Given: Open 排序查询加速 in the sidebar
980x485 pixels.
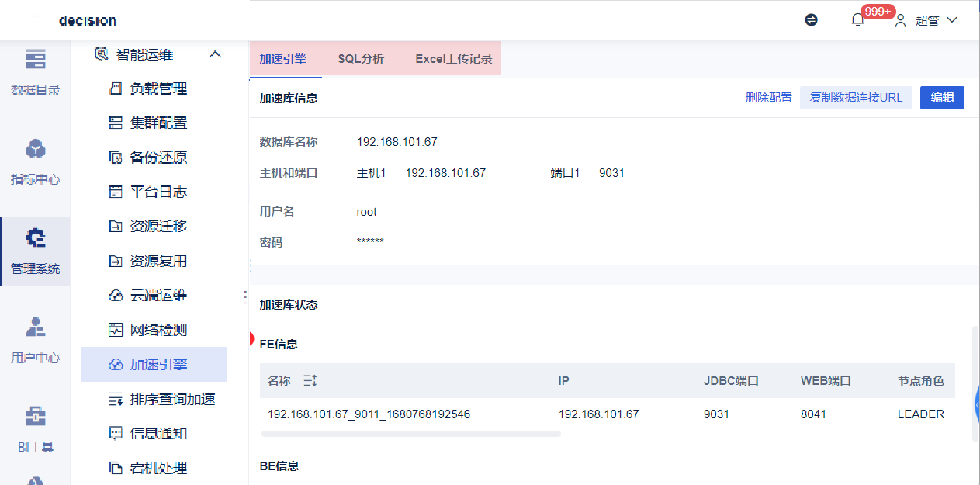Looking at the screenshot, I should (172, 399).
